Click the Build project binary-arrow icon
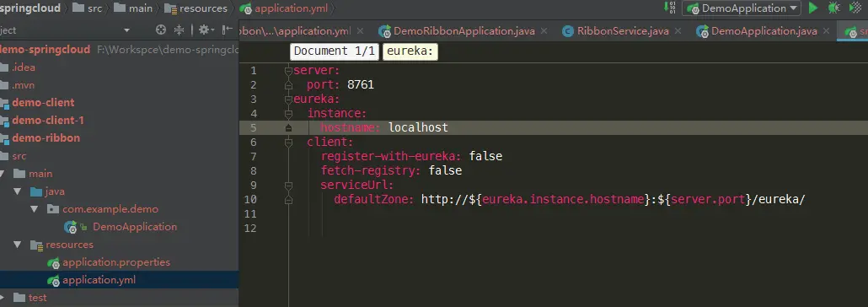868x307 pixels. coord(670,8)
